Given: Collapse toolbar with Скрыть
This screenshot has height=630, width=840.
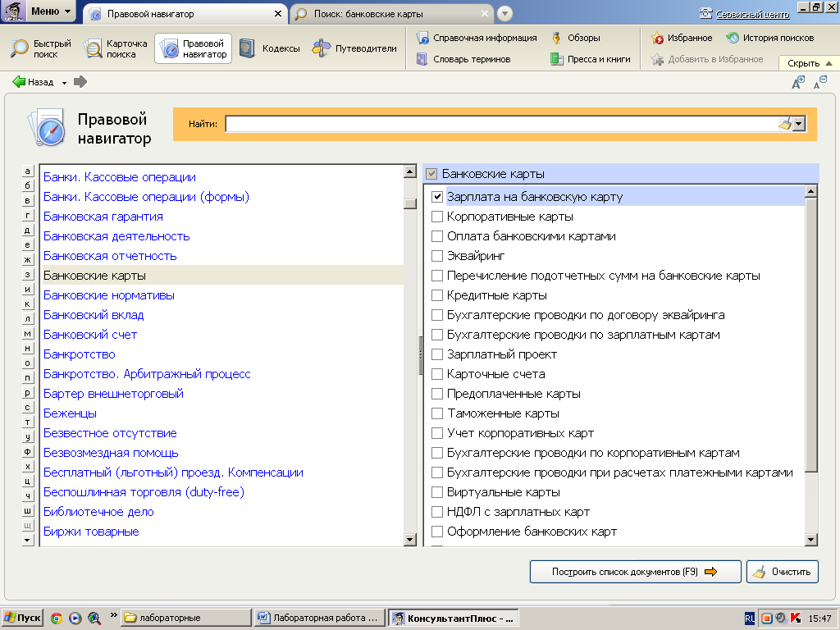Looking at the screenshot, I should point(810,62).
